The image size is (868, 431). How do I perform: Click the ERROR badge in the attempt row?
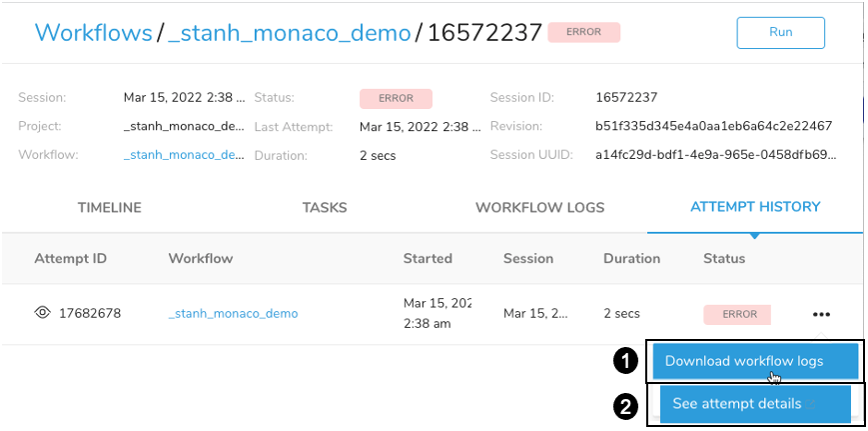click(x=739, y=314)
